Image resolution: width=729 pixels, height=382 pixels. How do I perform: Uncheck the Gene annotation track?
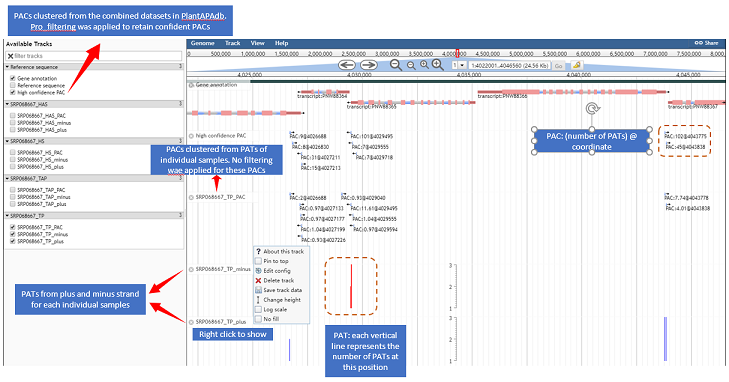(x=13, y=78)
